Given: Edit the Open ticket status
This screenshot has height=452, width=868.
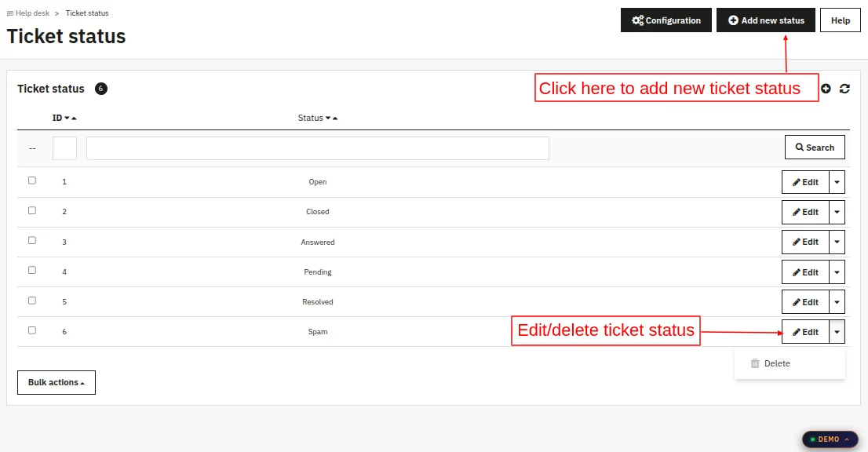Looking at the screenshot, I should (x=805, y=182).
